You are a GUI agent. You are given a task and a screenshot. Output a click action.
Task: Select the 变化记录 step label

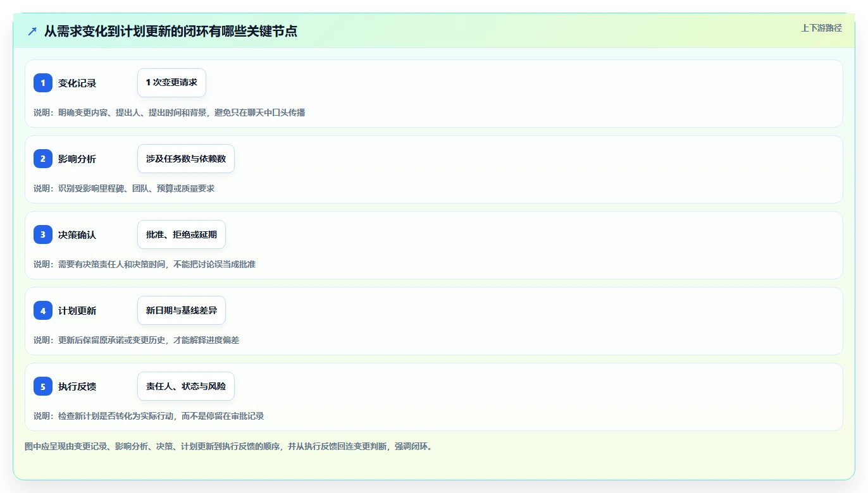coord(77,83)
